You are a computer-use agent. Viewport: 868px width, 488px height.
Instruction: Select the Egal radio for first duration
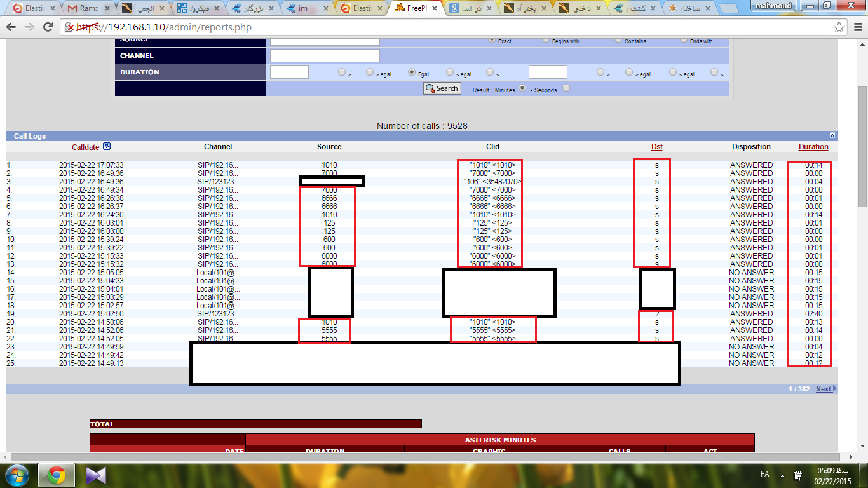(x=412, y=72)
